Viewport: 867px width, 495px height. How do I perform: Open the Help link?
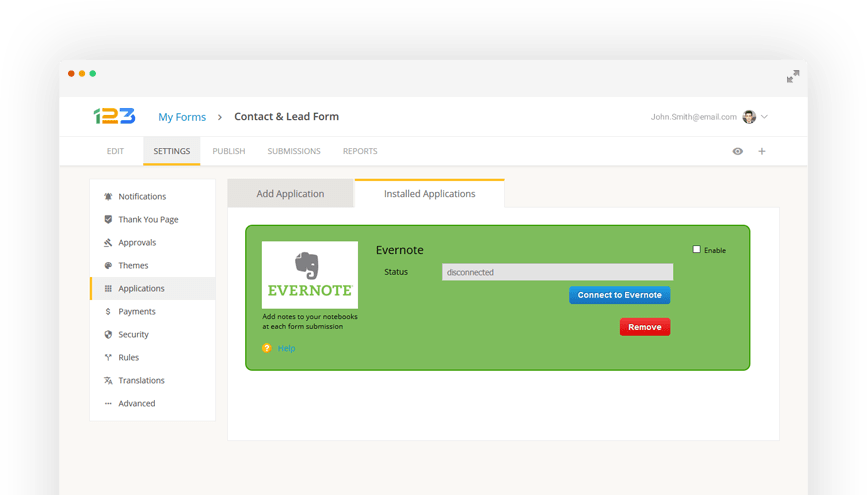(x=286, y=348)
